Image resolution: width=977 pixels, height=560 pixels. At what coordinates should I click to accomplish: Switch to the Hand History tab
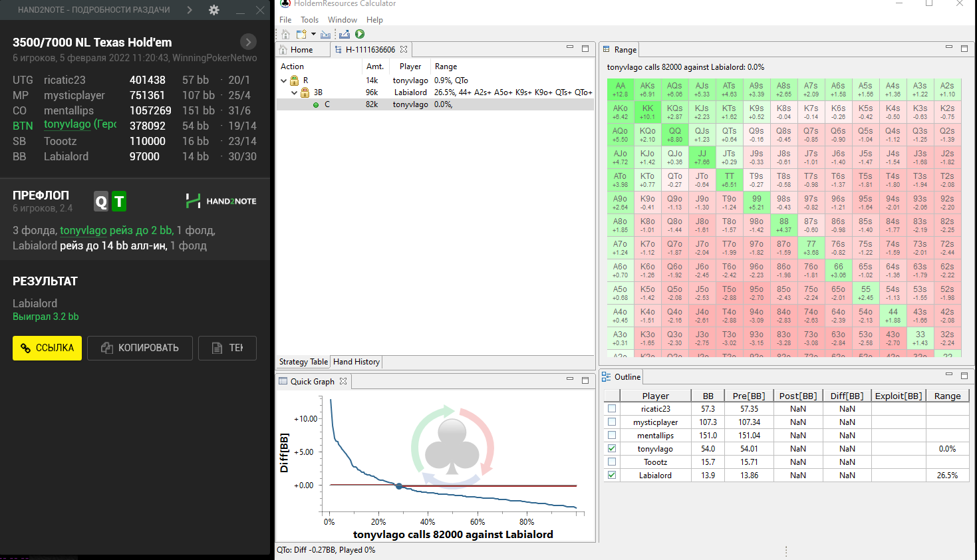[x=356, y=362]
